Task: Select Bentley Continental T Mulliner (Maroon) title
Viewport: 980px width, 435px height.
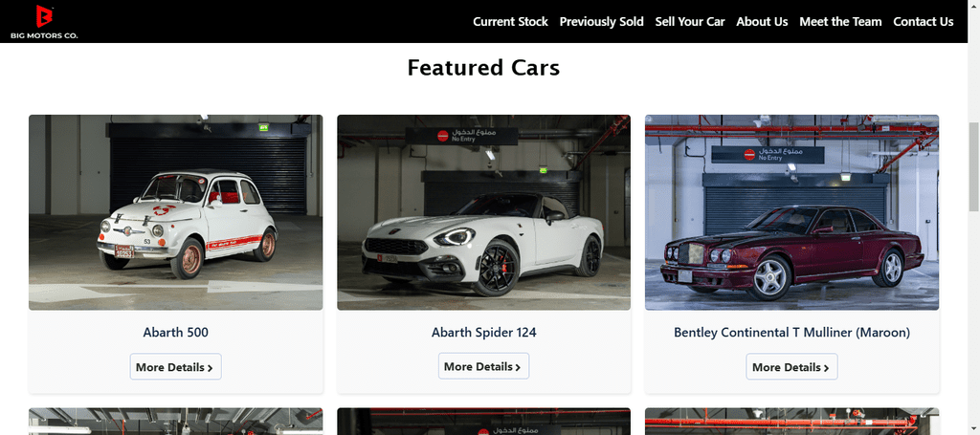Action: (x=791, y=333)
